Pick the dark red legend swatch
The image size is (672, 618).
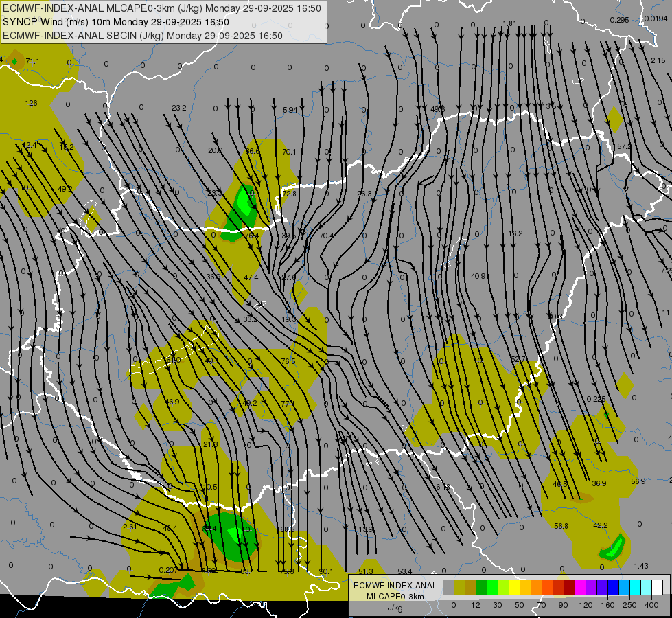pyautogui.click(x=570, y=587)
